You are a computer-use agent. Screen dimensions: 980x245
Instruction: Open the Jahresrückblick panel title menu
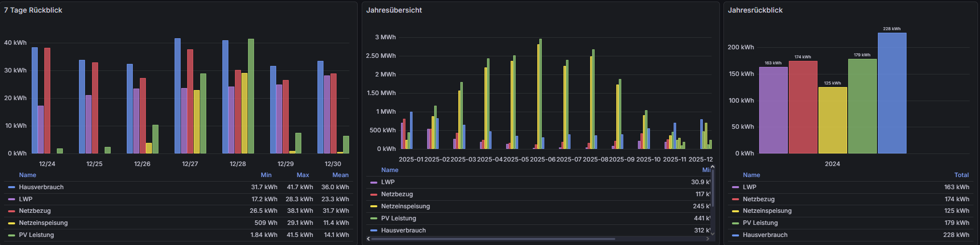click(x=755, y=10)
